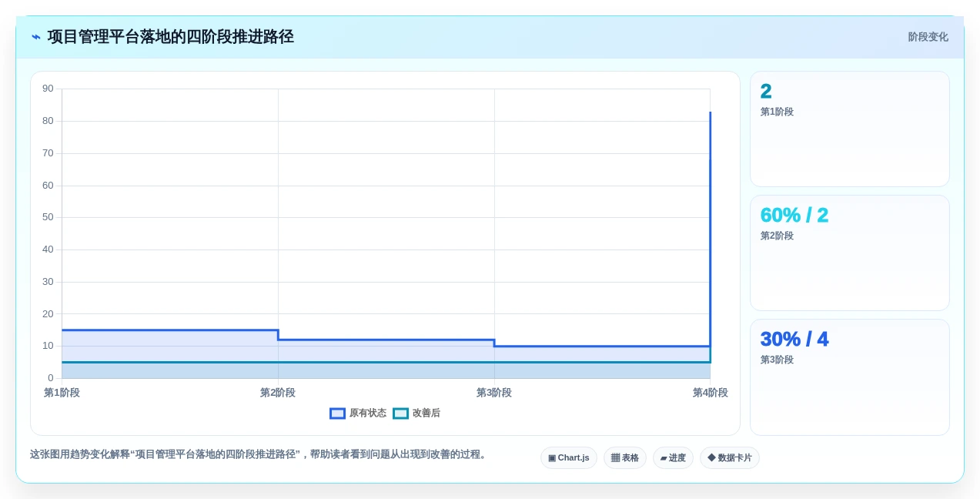Open the 第1阶段 data card
Viewport: 980px width, 499px height.
(x=849, y=129)
